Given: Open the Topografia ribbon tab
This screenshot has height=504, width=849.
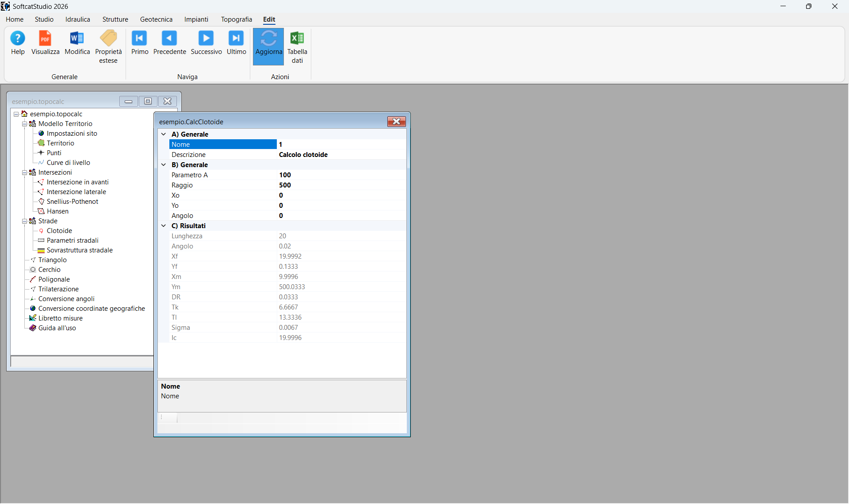Looking at the screenshot, I should tap(237, 19).
